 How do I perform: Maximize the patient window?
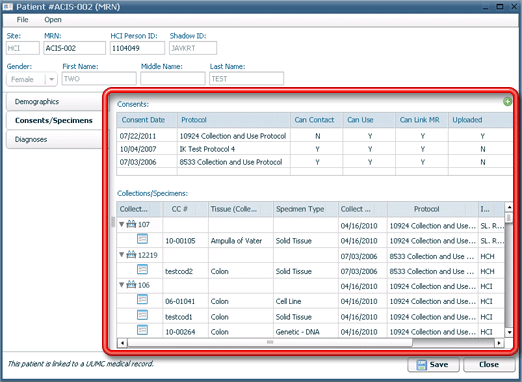tap(500, 6)
